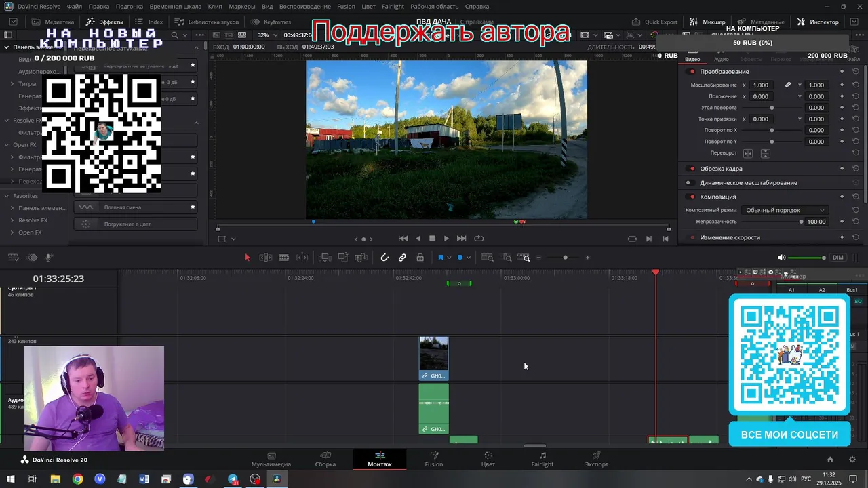Reset the Преобразование section
This screenshot has height=488, width=868.
(856, 72)
